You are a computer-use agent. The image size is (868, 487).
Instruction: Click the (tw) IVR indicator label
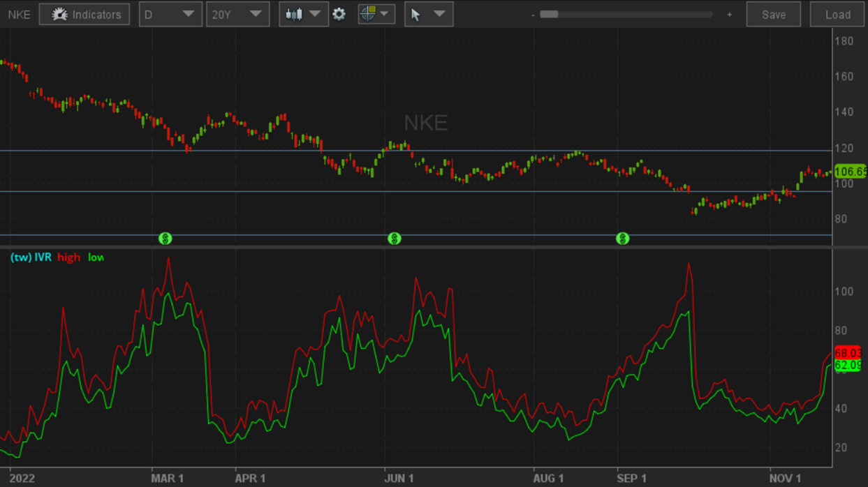tap(31, 257)
